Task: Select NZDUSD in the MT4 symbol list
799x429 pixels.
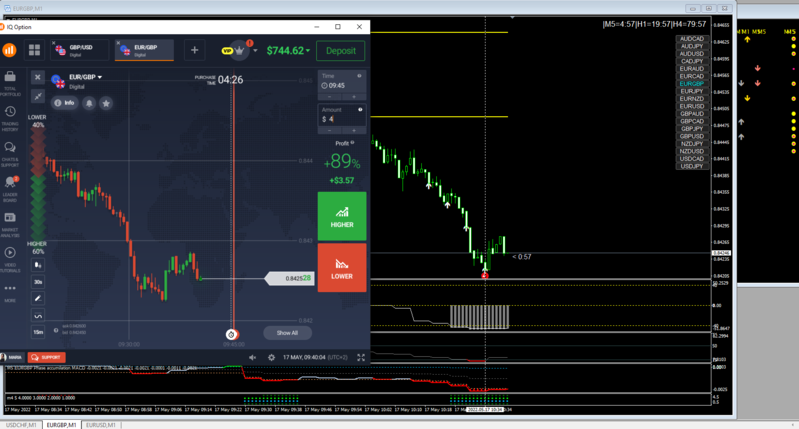Action: click(691, 151)
